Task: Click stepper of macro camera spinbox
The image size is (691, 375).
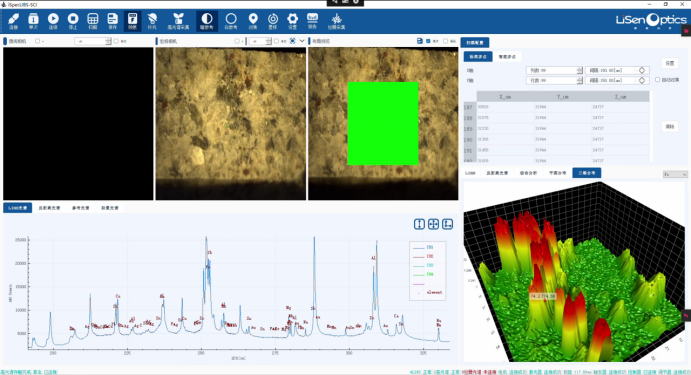Action: 269,41
